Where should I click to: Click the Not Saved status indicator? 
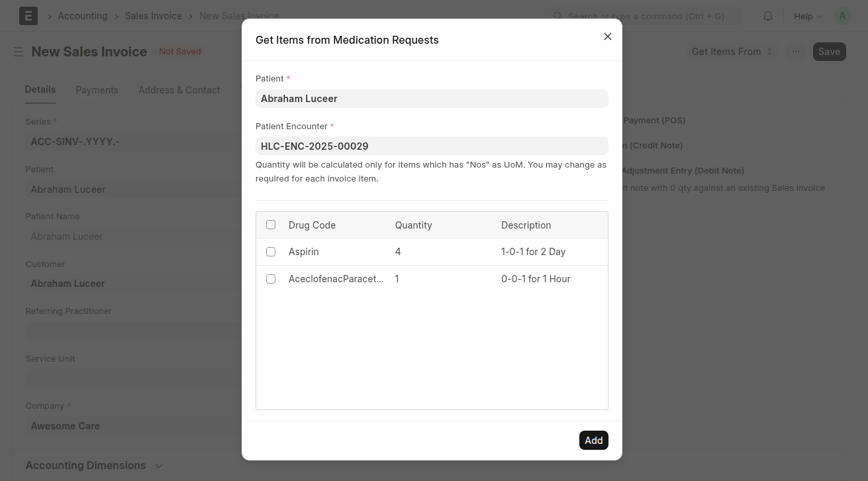pos(180,51)
